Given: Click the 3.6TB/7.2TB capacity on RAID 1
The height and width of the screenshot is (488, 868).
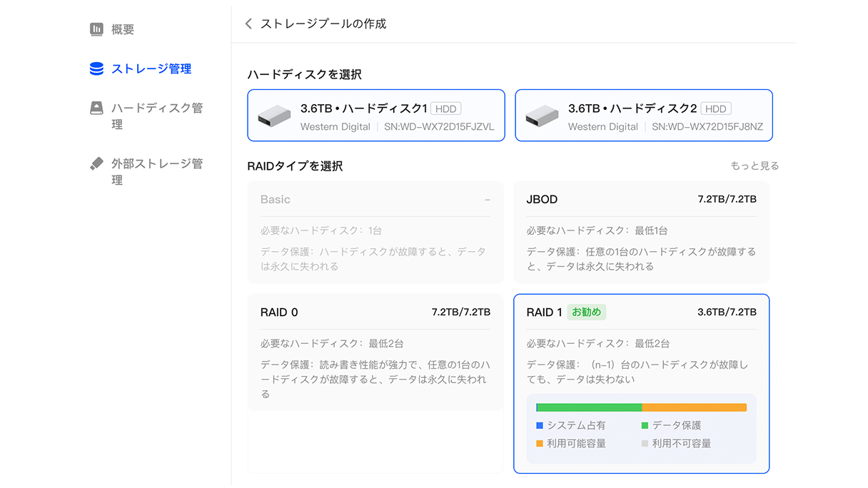Looking at the screenshot, I should click(727, 312).
